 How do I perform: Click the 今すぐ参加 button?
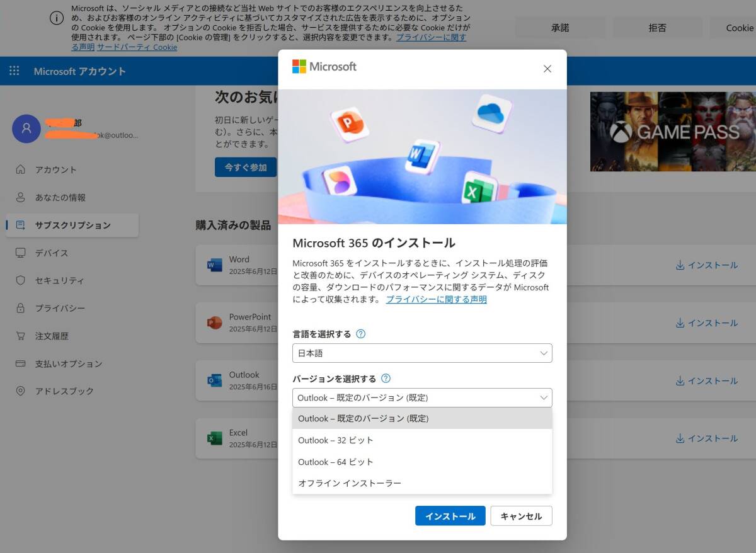[246, 168]
